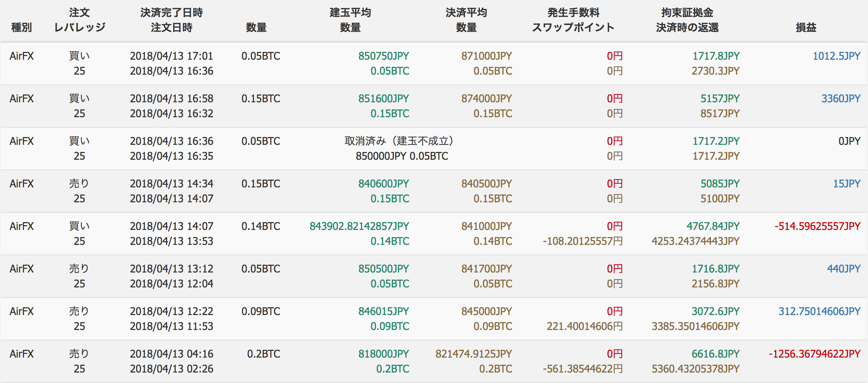Click the 注文 header label
Screen dimensions: 868x383
(79, 12)
